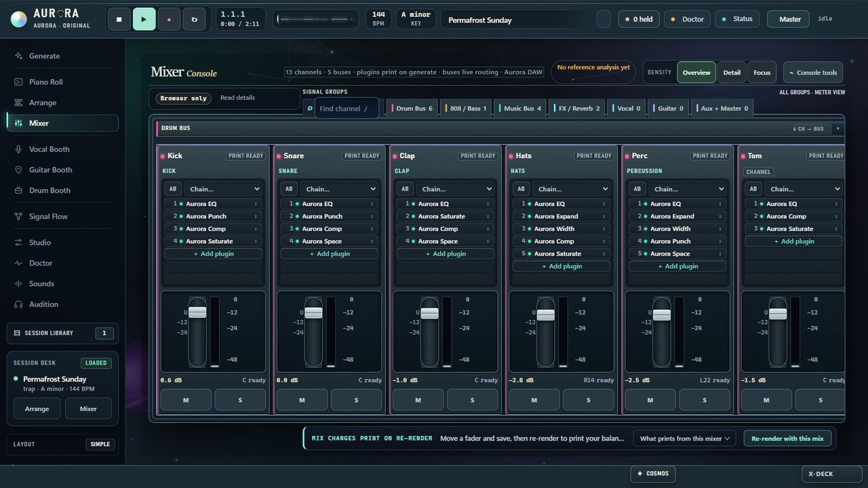Open Vocal Booth microphone icon
Viewport: 868px width, 488px height.
pyautogui.click(x=18, y=149)
